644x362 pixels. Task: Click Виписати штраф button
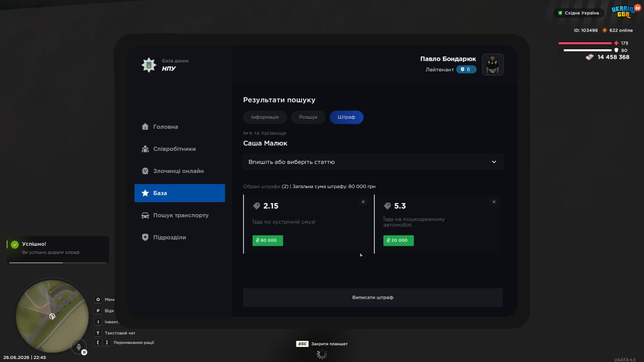click(373, 298)
